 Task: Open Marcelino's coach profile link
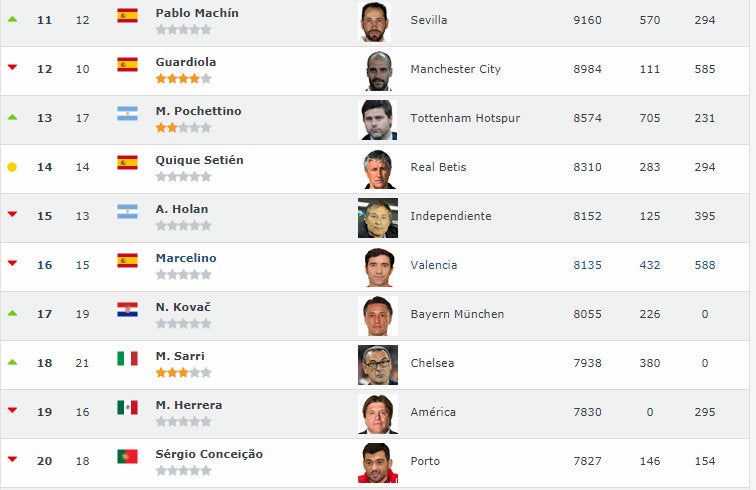point(186,258)
